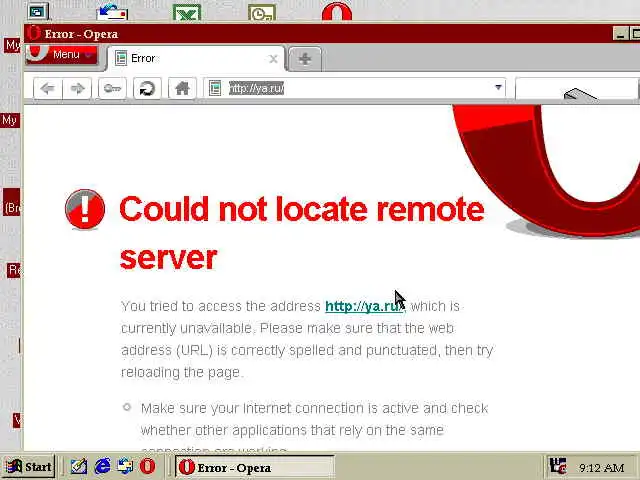Click the system tray icon by the clock
The height and width of the screenshot is (480, 640).
tap(558, 466)
